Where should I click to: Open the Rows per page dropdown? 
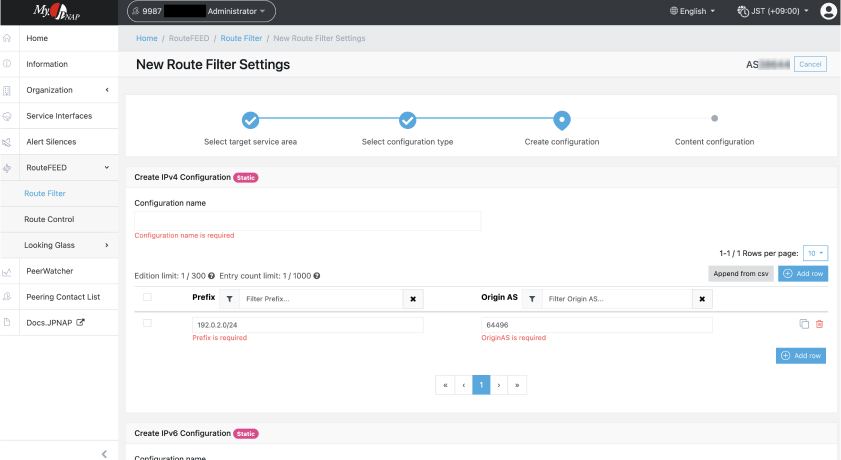pyautogui.click(x=815, y=254)
